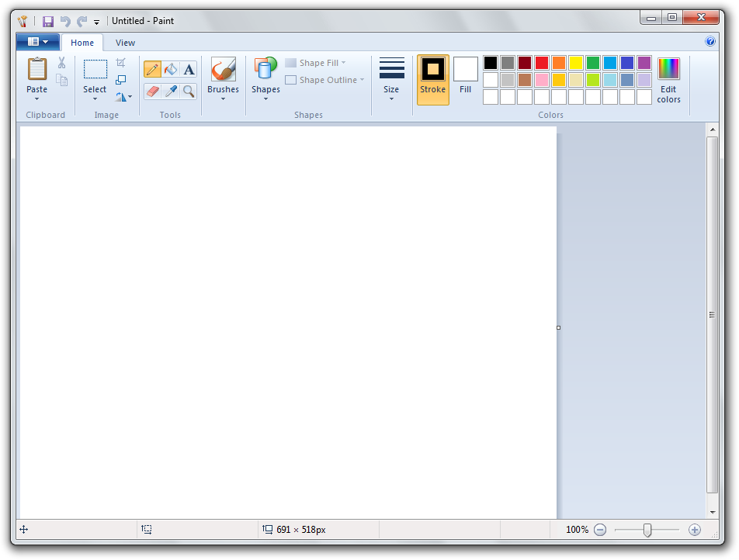Select the Pencil tool
Screen dimensions: 739x560
click(x=152, y=69)
